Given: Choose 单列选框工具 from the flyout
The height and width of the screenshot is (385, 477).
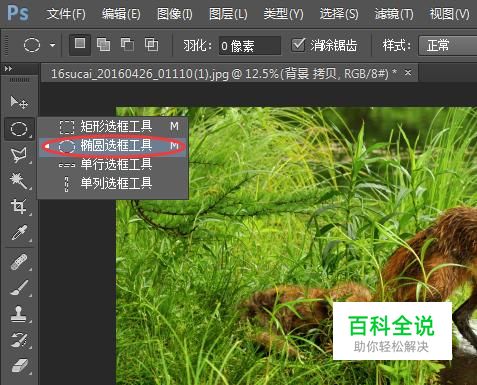Looking at the screenshot, I should [113, 183].
